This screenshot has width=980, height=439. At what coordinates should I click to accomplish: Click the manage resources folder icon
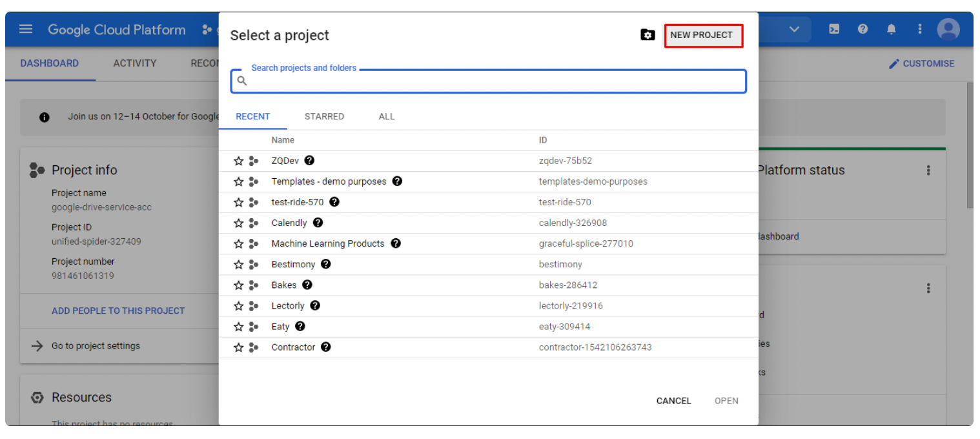tap(648, 35)
